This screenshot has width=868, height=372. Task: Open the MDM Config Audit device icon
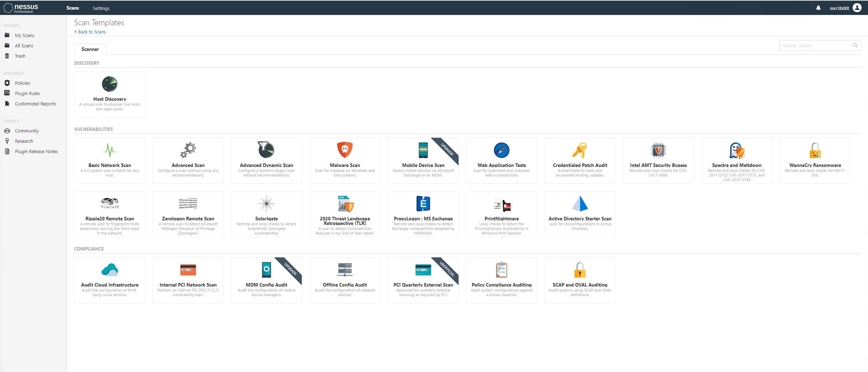(x=267, y=269)
